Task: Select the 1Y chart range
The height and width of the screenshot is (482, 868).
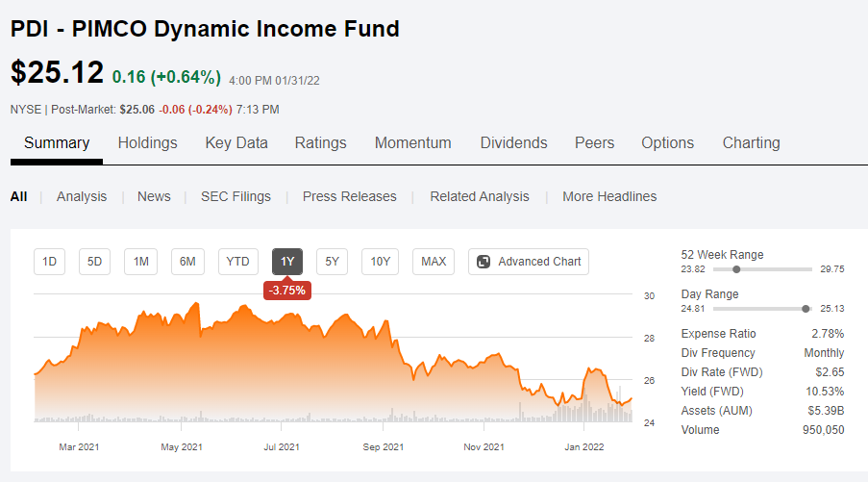Action: click(x=287, y=262)
